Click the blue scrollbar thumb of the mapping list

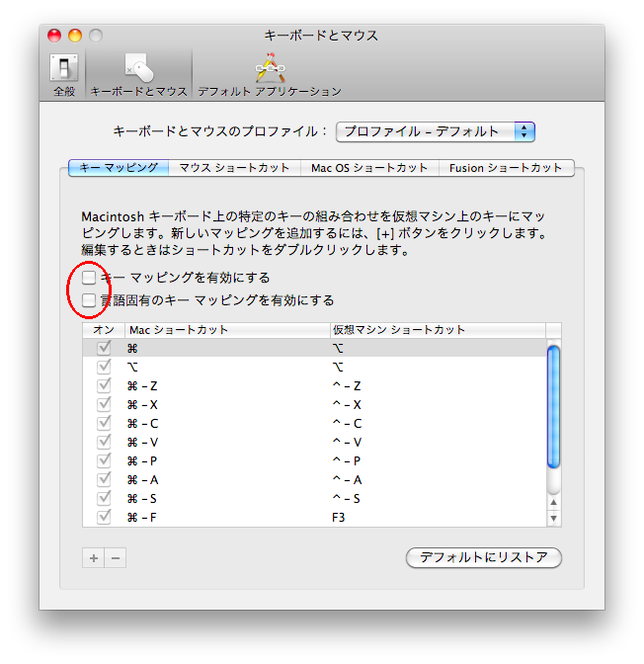[553, 406]
